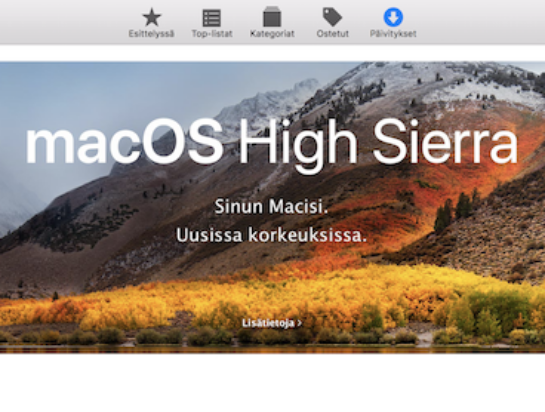The image size is (545, 412).
Task: Click the word Sierra in the banner title
Action: (445, 142)
